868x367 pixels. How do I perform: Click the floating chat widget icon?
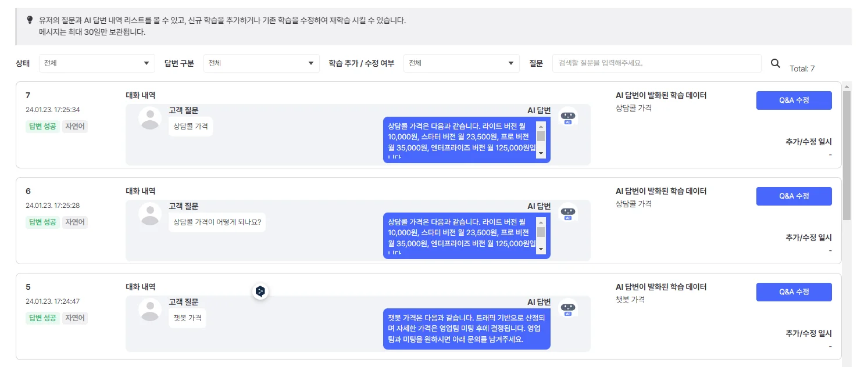(260, 292)
